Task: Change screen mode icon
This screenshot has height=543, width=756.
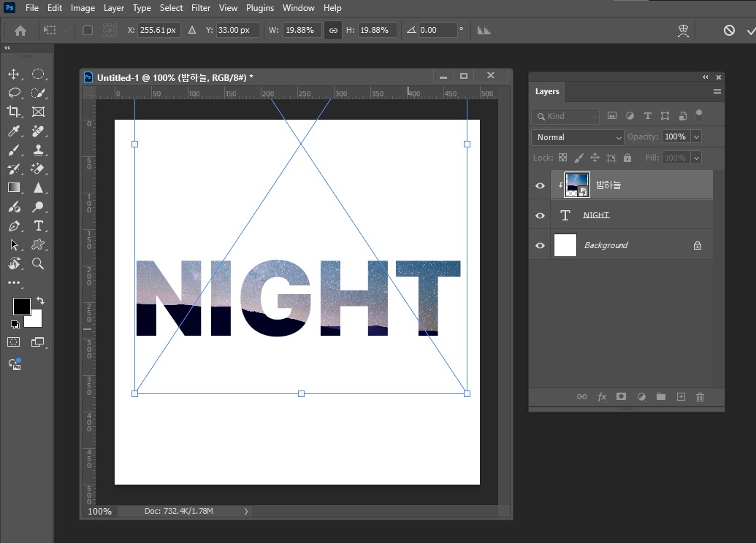Action: (x=37, y=342)
